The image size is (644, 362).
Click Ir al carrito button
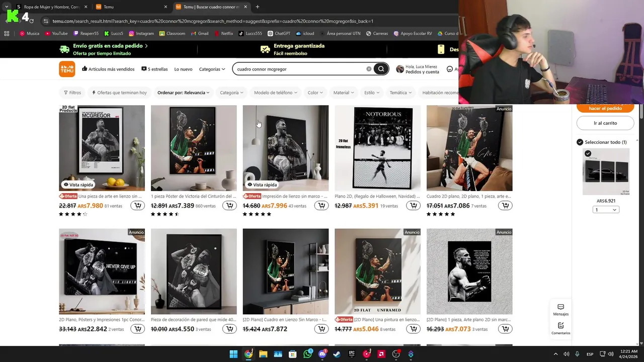(605, 123)
